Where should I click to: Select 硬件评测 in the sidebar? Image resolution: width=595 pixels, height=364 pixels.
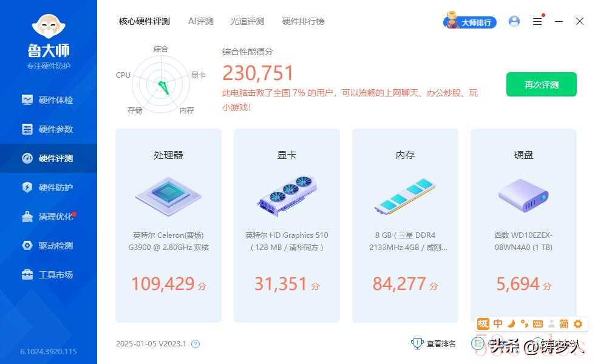[x=48, y=158]
